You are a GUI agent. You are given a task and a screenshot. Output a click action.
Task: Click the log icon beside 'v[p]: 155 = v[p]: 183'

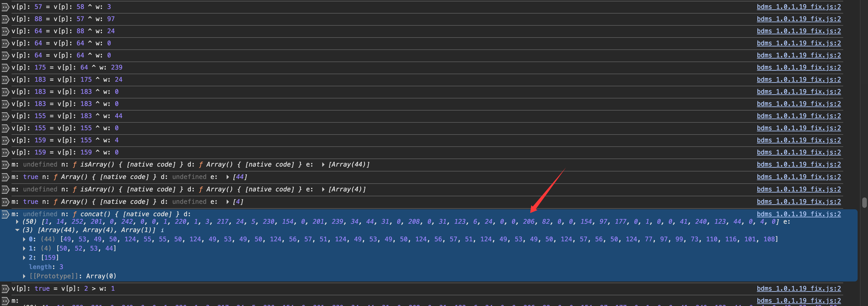pos(5,116)
